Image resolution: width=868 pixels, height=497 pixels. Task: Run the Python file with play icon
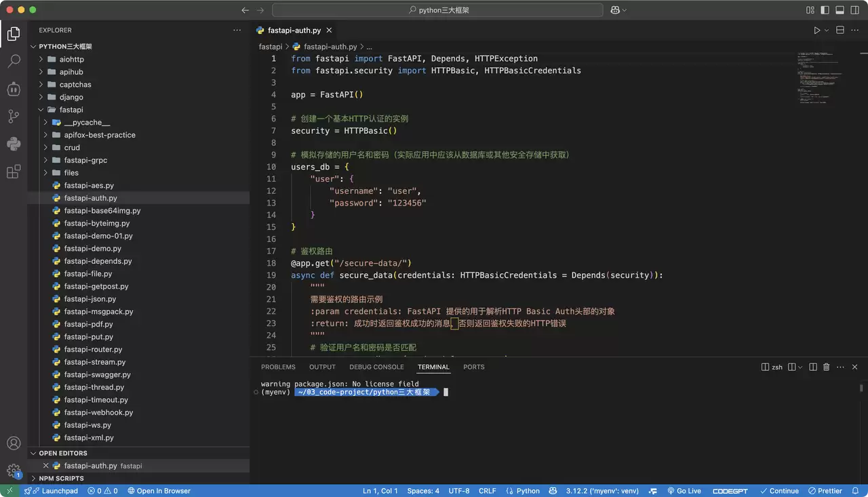pos(817,31)
